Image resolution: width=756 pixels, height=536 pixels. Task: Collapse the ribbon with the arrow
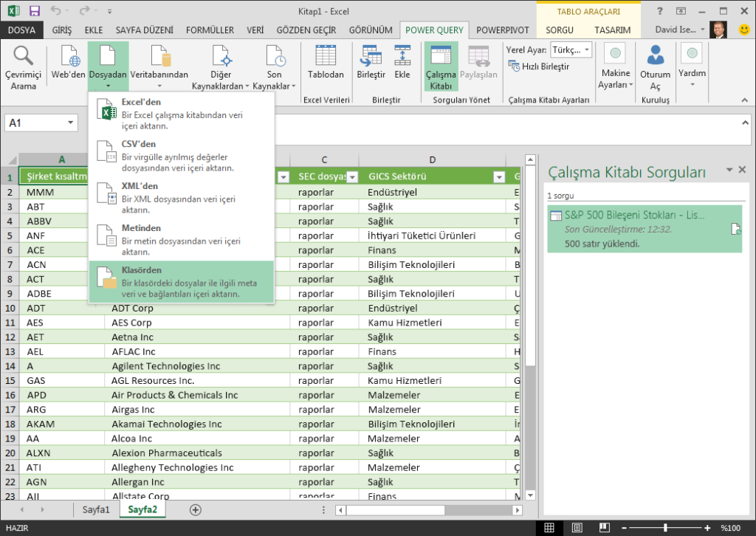click(x=745, y=100)
